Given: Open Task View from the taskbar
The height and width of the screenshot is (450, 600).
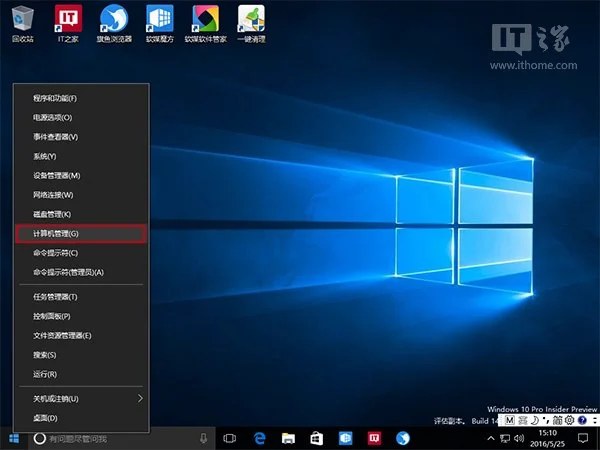Looking at the screenshot, I should [x=230, y=438].
